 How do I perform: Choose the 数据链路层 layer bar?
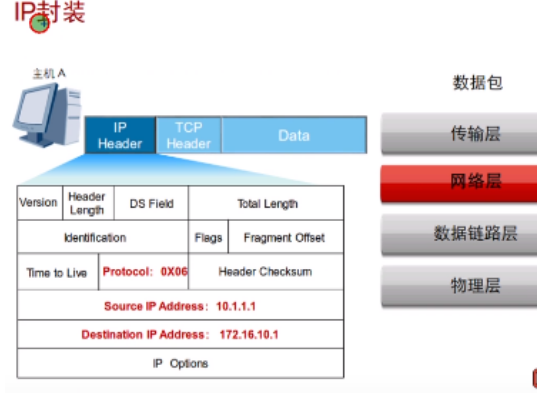[459, 234]
